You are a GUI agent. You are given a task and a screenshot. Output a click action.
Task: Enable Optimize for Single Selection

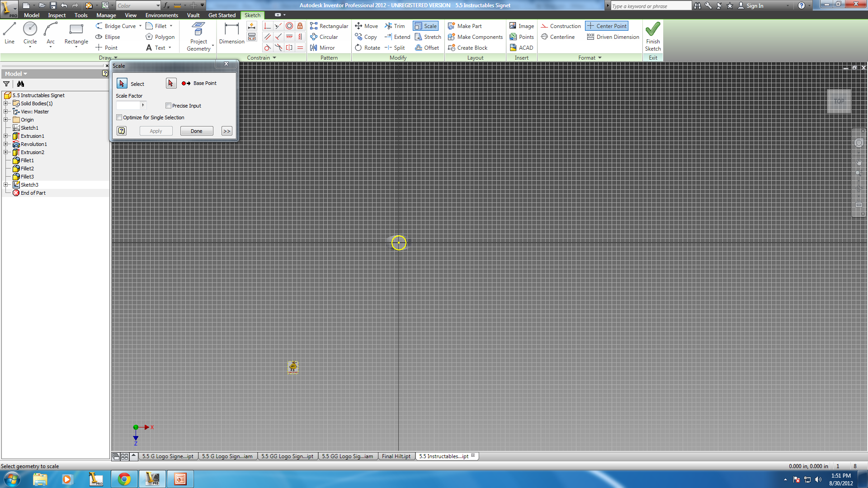119,117
